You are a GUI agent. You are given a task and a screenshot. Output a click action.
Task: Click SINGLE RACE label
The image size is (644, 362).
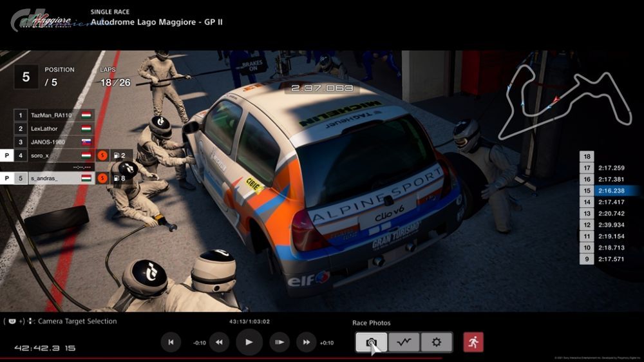click(110, 12)
